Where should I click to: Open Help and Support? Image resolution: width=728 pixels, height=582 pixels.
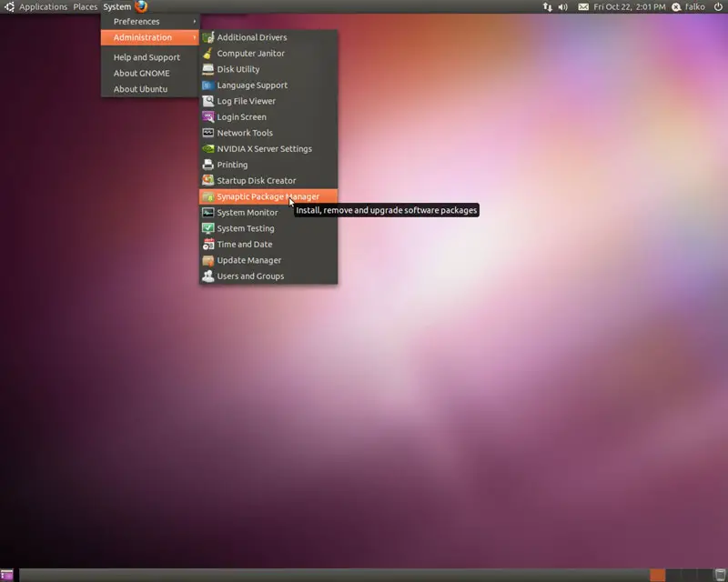pyautogui.click(x=150, y=57)
